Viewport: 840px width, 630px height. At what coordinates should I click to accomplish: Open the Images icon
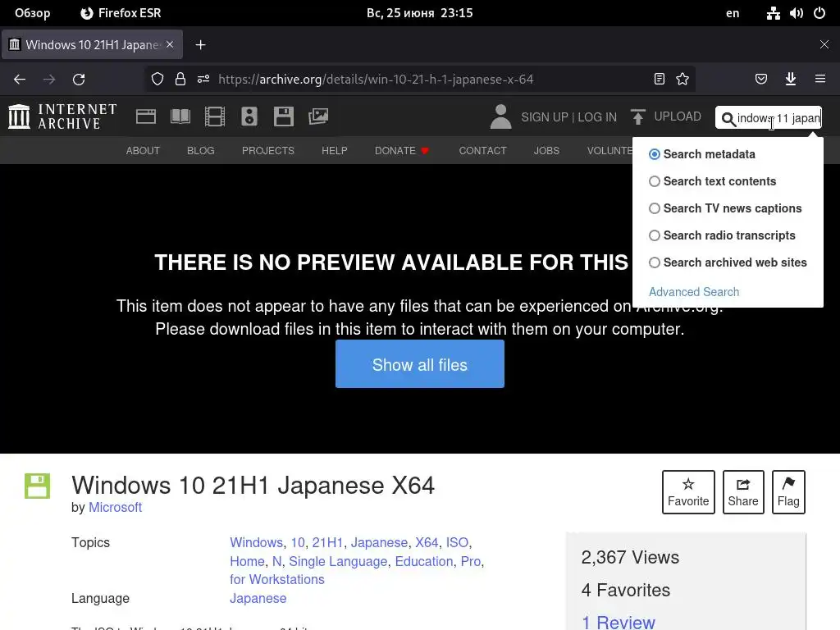point(318,116)
